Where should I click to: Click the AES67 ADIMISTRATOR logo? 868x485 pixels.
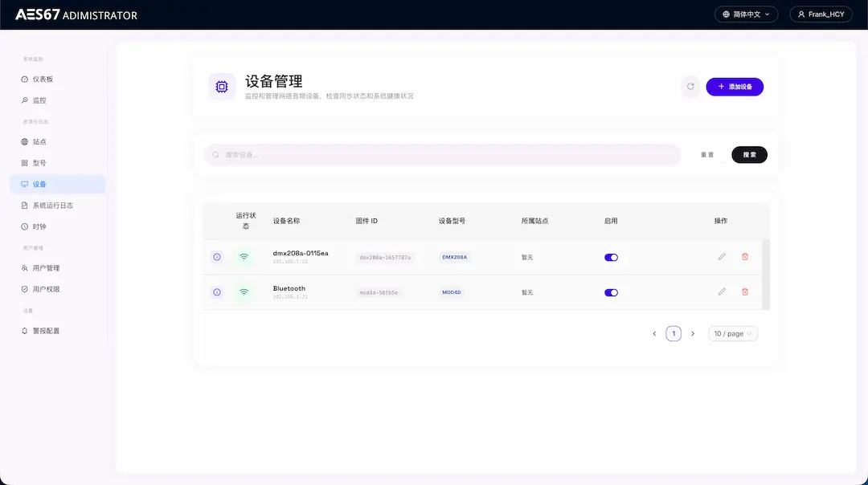76,14
